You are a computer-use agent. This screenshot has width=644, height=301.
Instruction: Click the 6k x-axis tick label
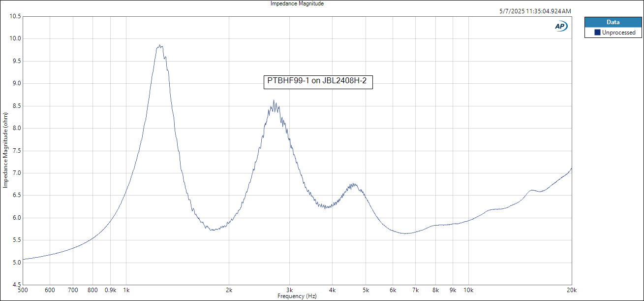click(393, 290)
